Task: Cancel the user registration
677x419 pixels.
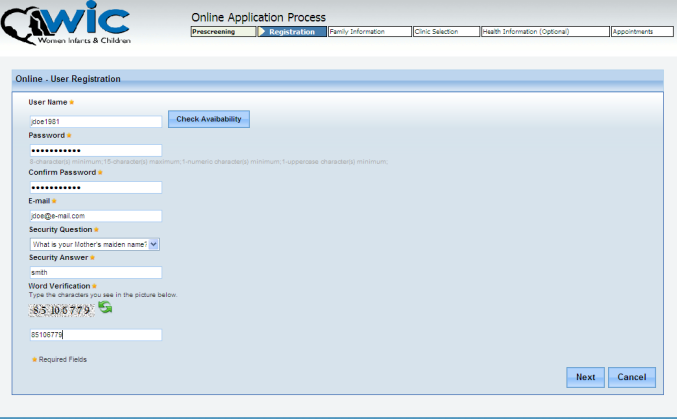Action: (631, 377)
